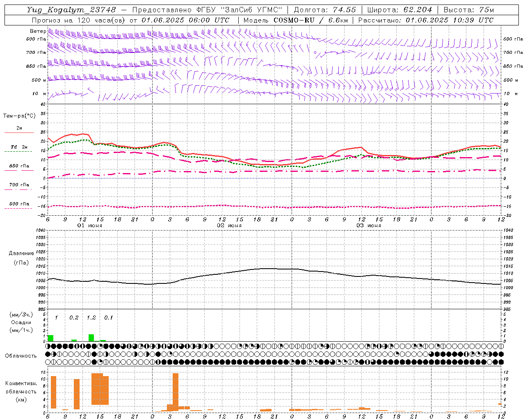Click the "0.1" precipitation amount value
Screen dimensions: 525x420
[108, 317]
